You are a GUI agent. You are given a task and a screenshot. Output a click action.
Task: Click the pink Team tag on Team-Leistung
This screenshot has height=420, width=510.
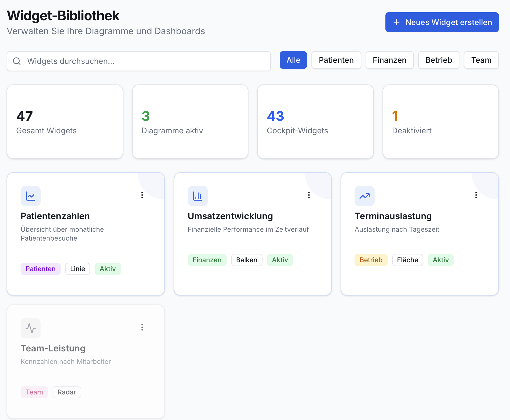(34, 392)
